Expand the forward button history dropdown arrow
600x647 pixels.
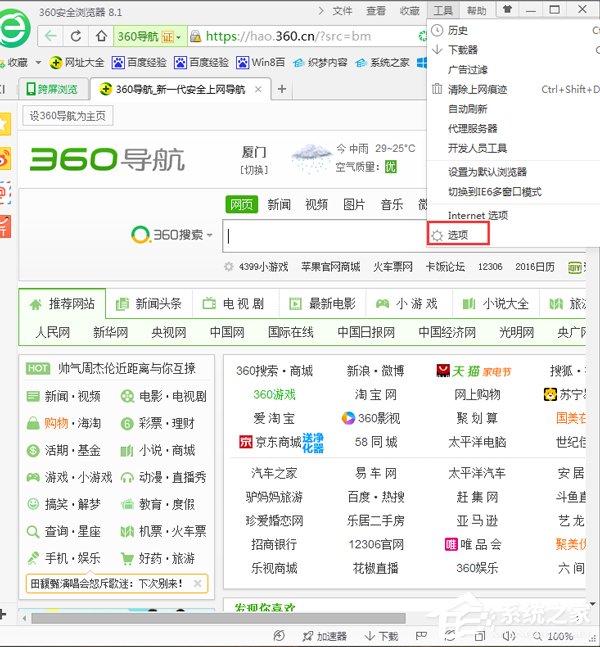tap(64, 36)
